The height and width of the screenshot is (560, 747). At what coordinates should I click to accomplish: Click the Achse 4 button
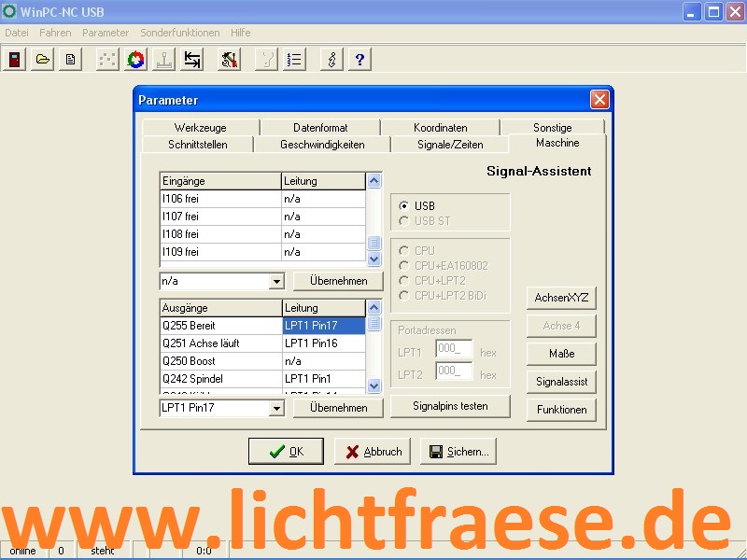click(561, 326)
